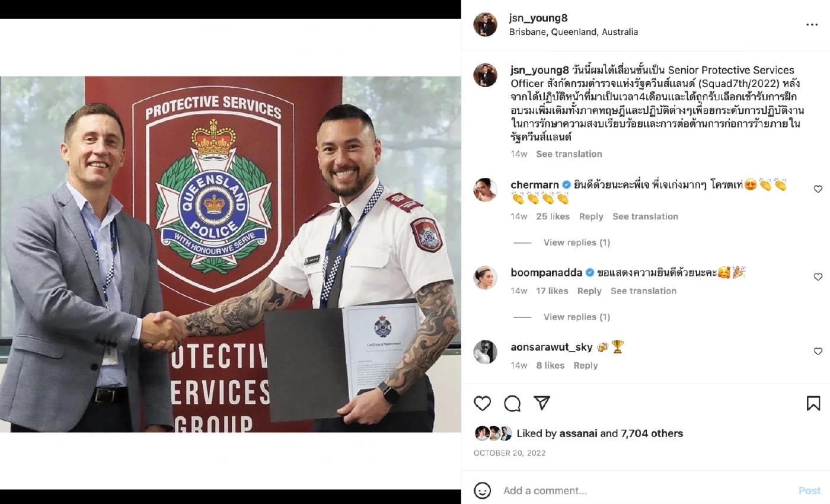Screen dimensions: 830x504
Task: Share the post via paper plane icon
Action: click(542, 403)
